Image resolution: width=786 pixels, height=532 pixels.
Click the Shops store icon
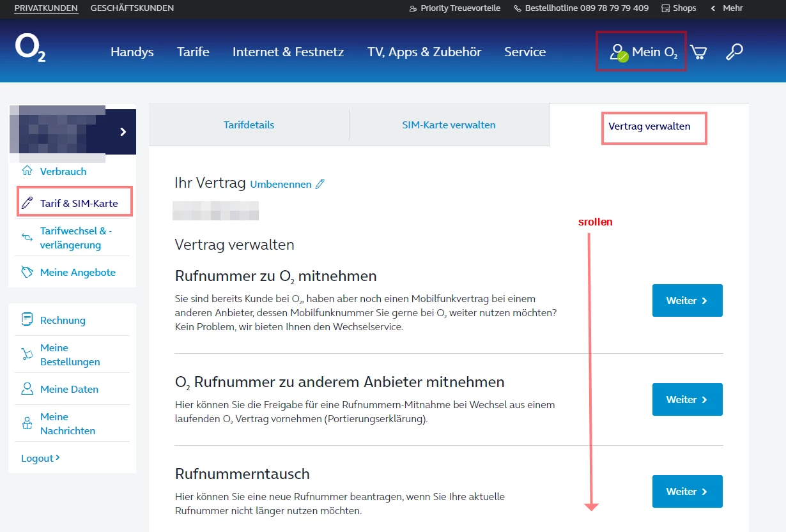[x=665, y=8]
